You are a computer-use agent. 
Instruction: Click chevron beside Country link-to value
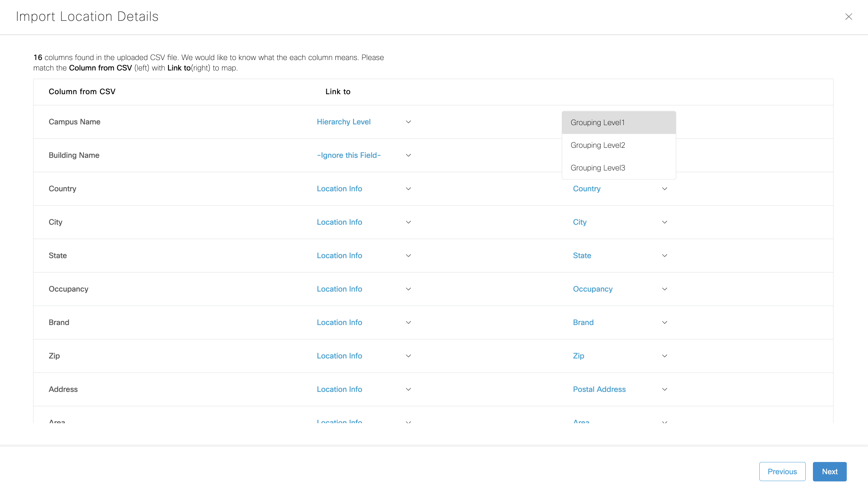(x=665, y=189)
